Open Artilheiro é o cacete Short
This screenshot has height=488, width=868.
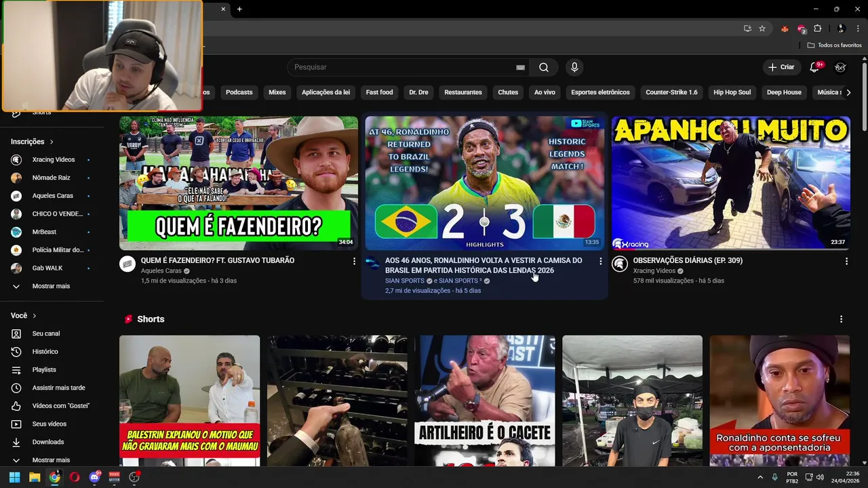(484, 401)
